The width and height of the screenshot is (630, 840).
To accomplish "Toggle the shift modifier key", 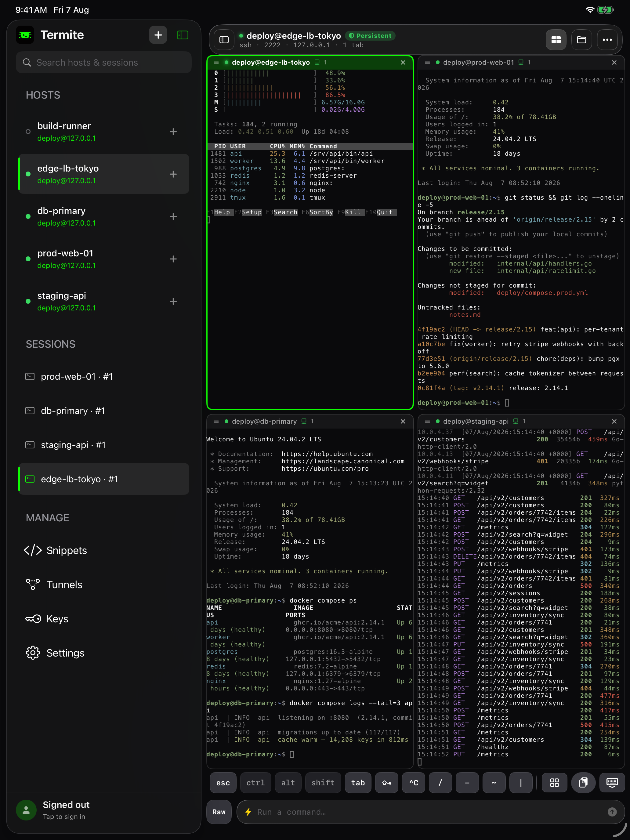I will point(323,783).
